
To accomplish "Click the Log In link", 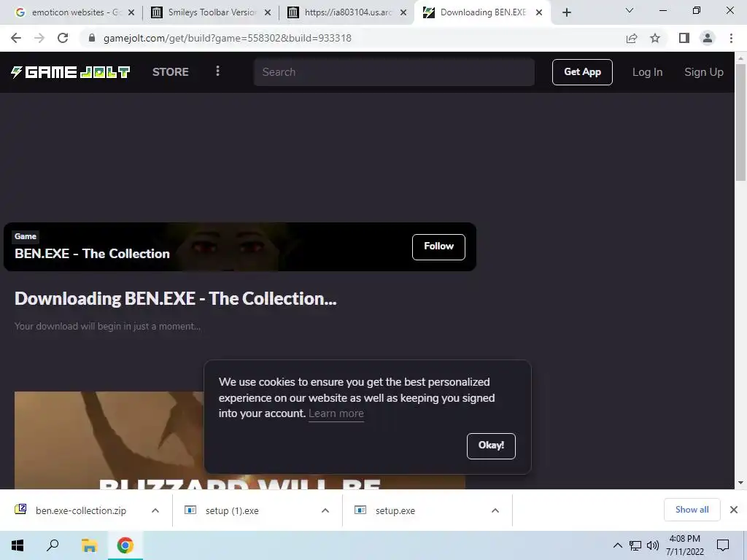I will [648, 72].
